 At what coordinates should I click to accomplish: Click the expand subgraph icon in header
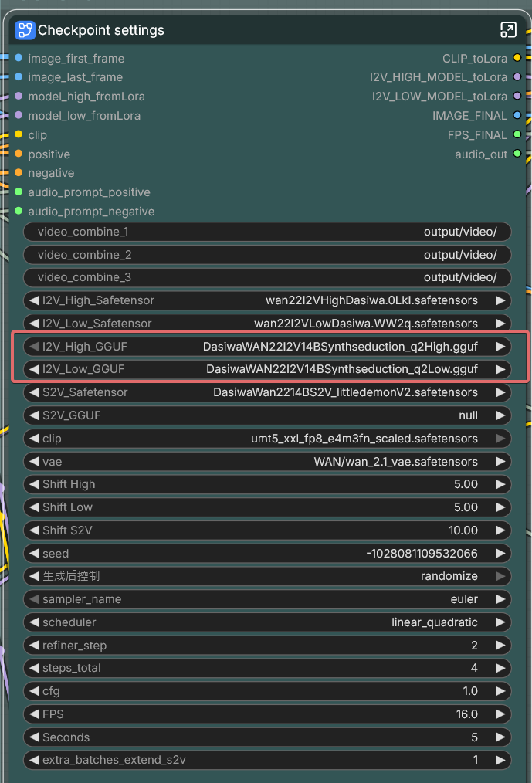tap(507, 30)
